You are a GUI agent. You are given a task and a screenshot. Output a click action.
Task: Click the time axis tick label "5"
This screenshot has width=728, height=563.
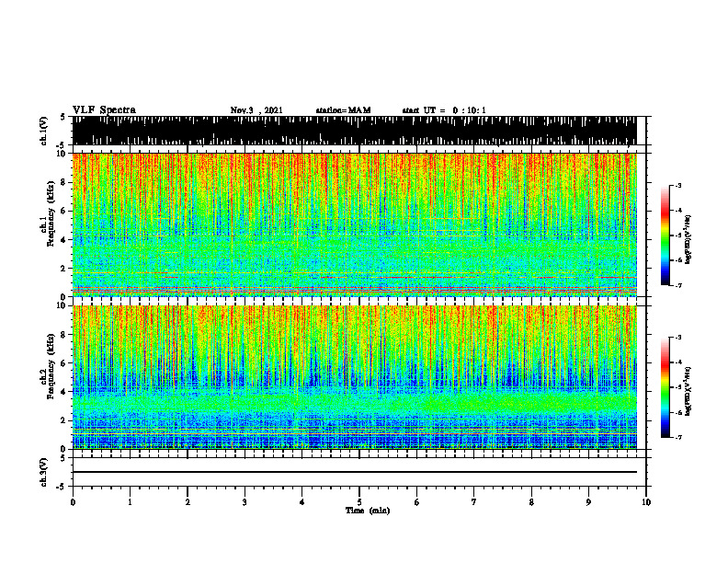359,502
